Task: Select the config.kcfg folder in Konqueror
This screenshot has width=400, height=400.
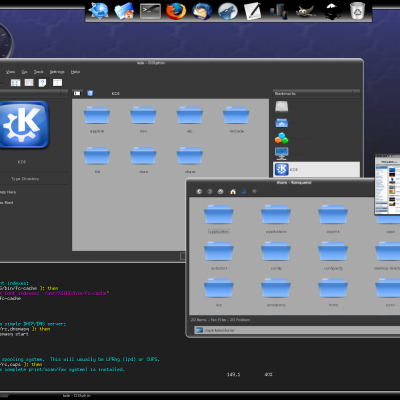Action: [x=333, y=256]
